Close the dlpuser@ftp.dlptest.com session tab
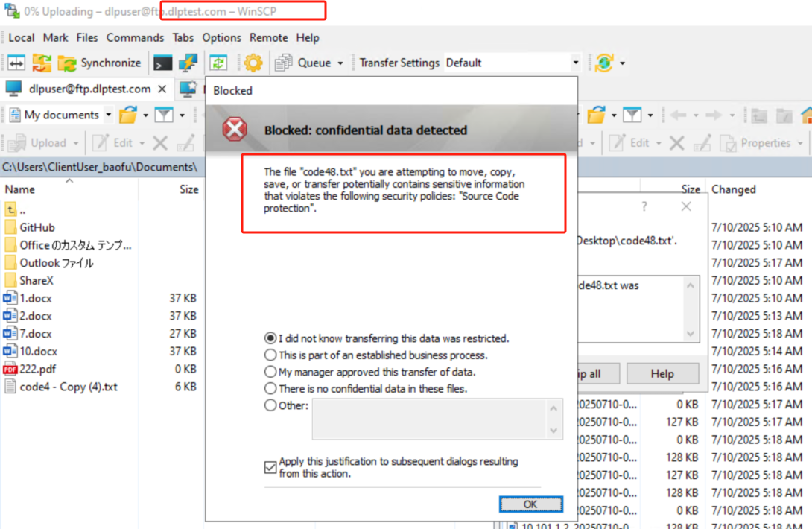This screenshot has height=529, width=812. (162, 89)
